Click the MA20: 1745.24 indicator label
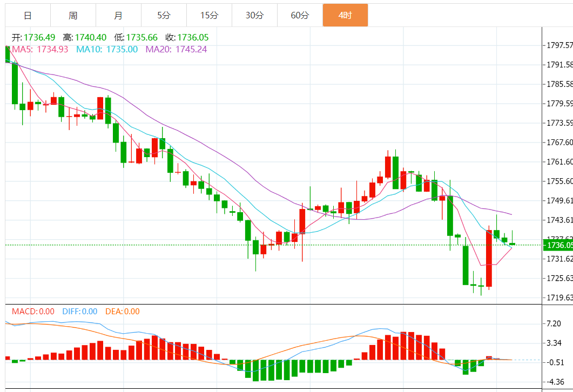 tap(177, 49)
